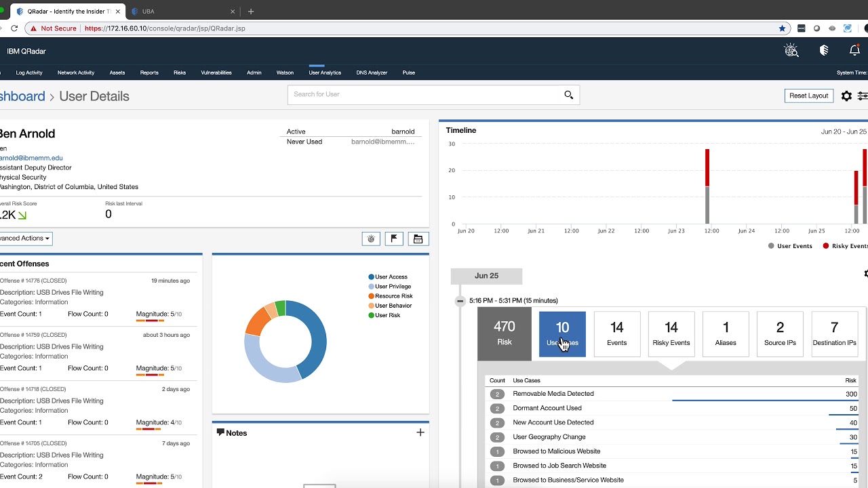
Task: Reload the page with the browser refresh icon
Action: pos(14,28)
